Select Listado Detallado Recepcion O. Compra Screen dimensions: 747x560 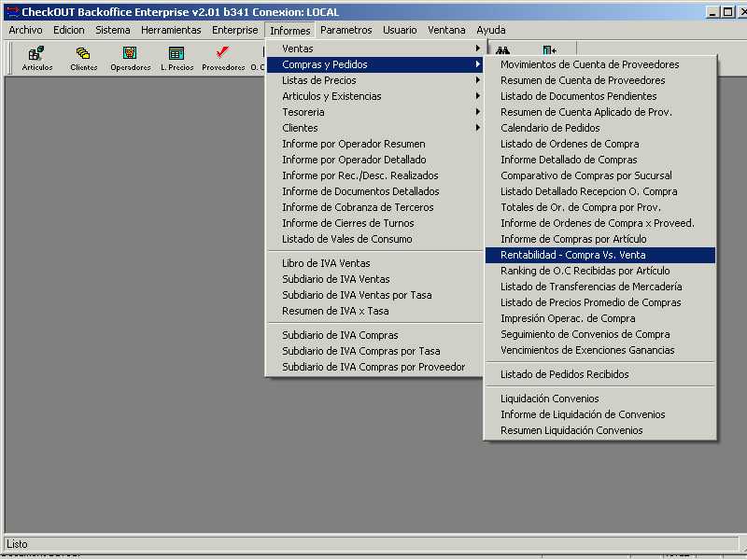(x=599, y=191)
